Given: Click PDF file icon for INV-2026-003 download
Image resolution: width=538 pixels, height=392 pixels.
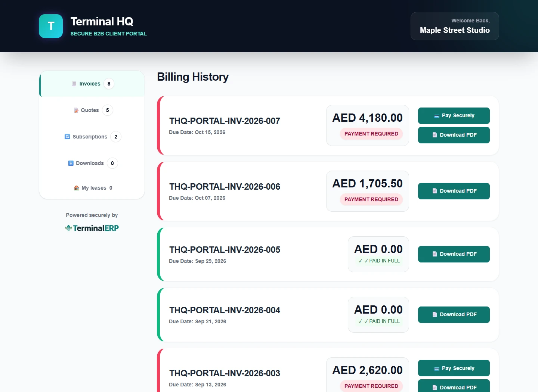Looking at the screenshot, I should (435, 388).
